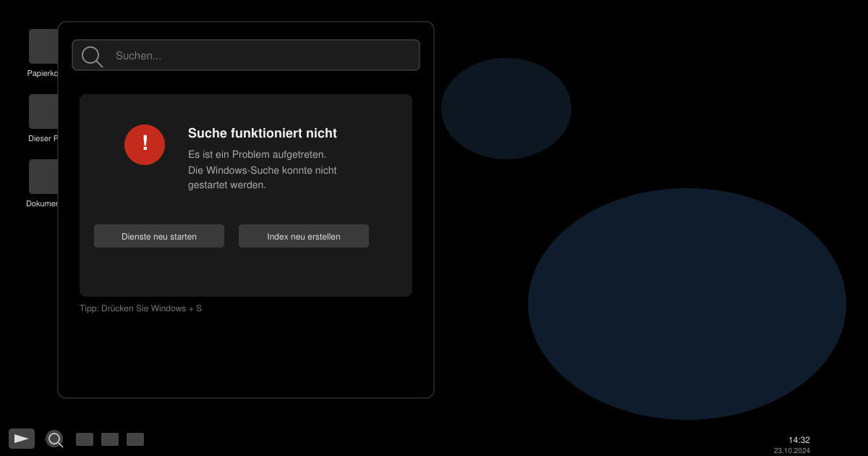The width and height of the screenshot is (868, 456).
Task: Click the text Es ist ein Problem aufgetreten
Action: click(x=258, y=154)
